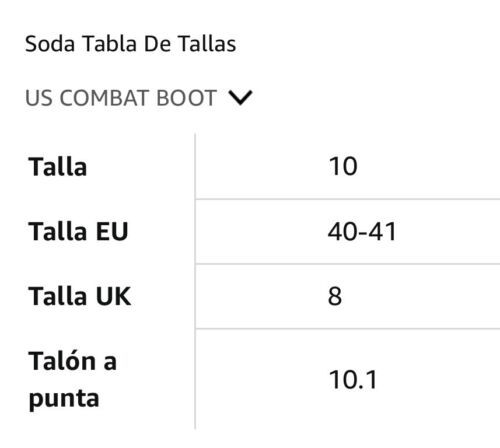Select the Soda Tabla De Tallas heading
Image resolution: width=500 pixels, height=448 pixels.
[131, 44]
